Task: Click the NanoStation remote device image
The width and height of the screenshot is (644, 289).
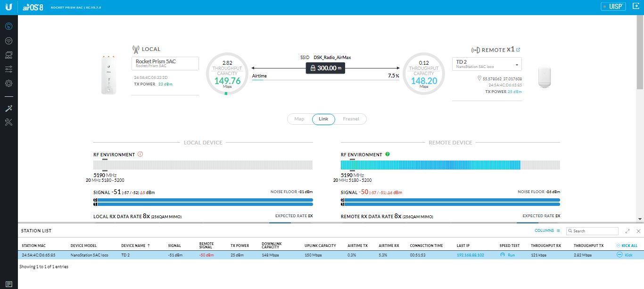Action: [545, 77]
